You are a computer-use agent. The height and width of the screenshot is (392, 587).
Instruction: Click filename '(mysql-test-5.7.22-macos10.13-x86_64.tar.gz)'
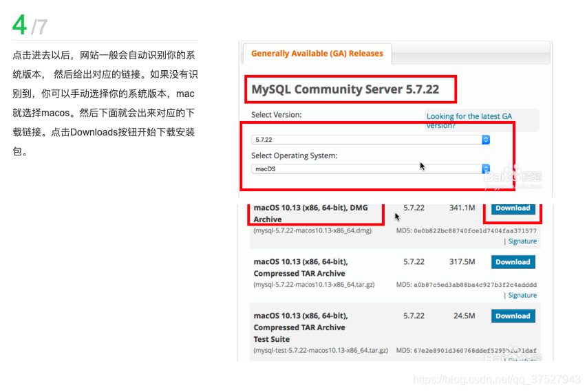[x=321, y=350]
